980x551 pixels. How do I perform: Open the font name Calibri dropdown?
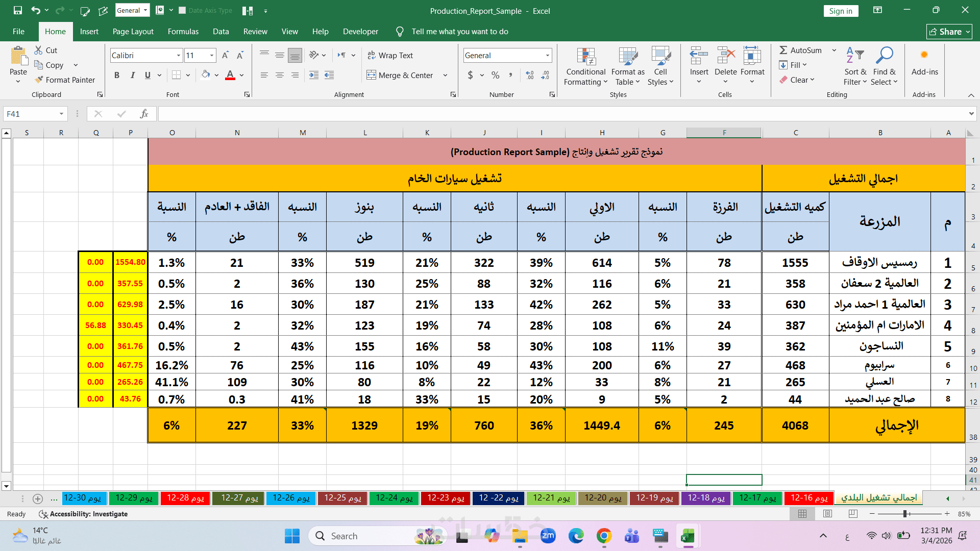[179, 55]
